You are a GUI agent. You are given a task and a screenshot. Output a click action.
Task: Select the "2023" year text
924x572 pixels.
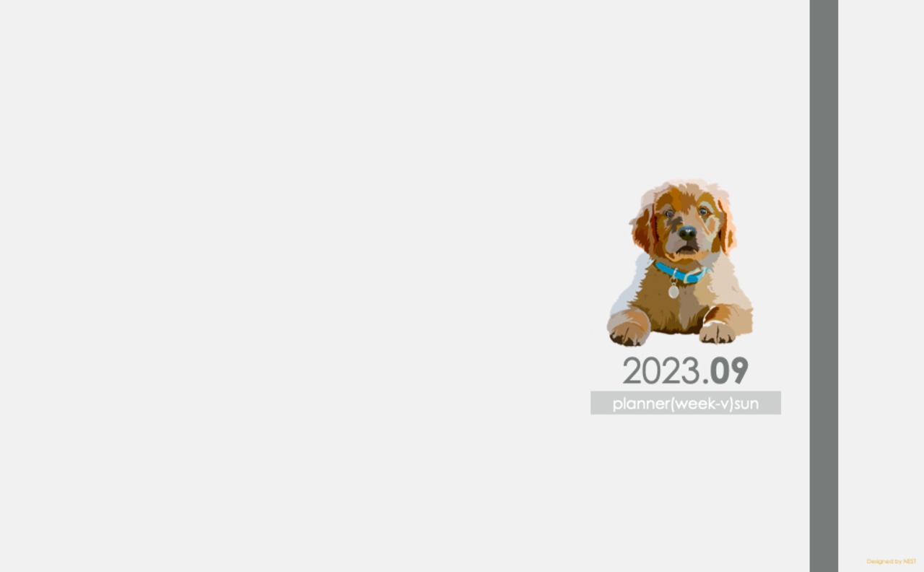[x=661, y=371]
